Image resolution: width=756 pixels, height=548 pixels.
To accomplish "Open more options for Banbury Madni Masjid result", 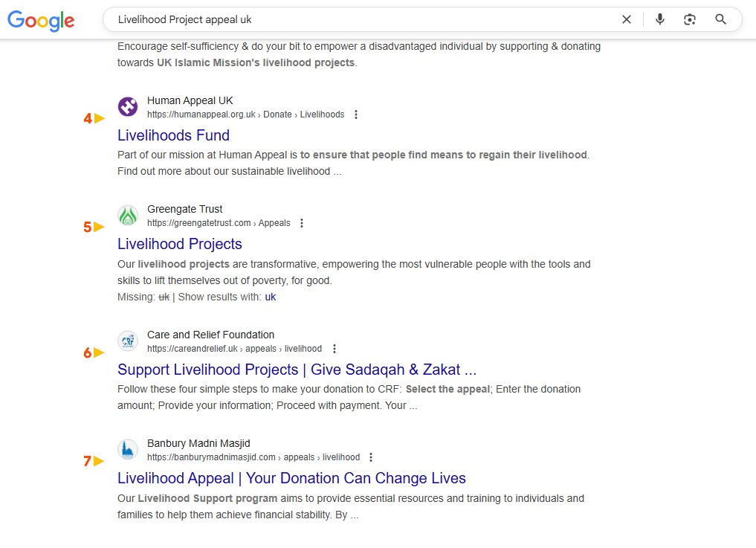I will pyautogui.click(x=372, y=457).
